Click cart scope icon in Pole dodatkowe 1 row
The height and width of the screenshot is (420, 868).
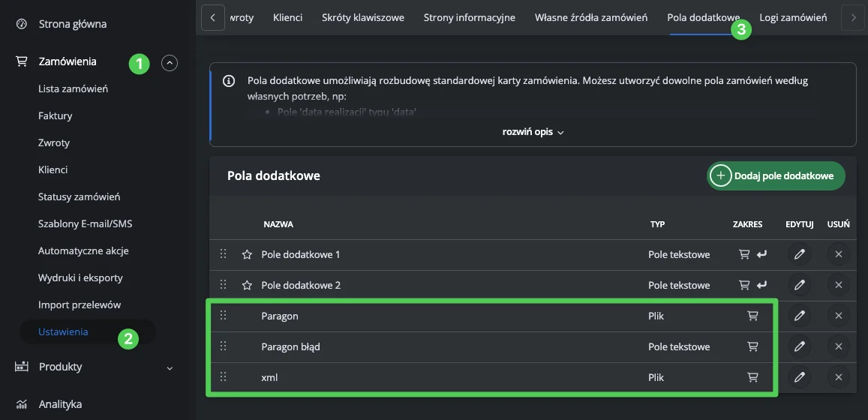(x=744, y=254)
